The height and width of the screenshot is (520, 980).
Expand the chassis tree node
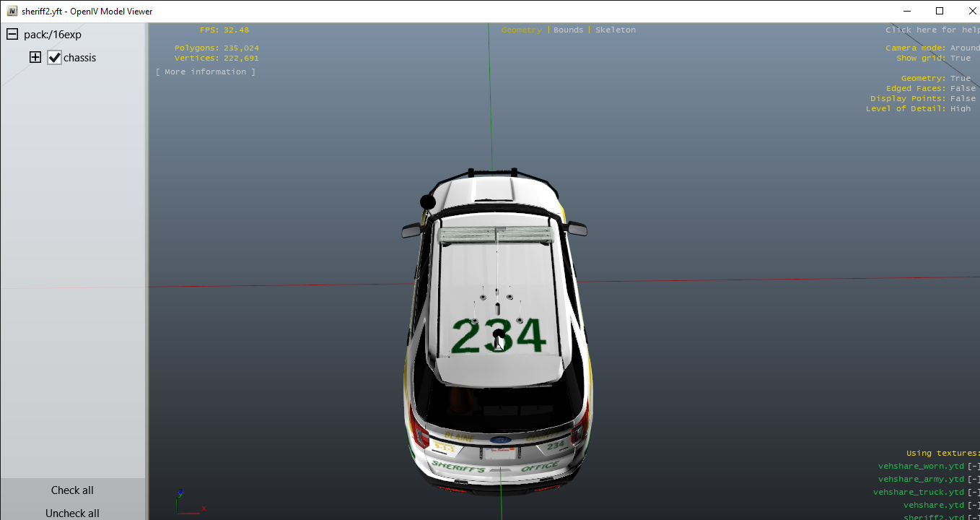[35, 58]
